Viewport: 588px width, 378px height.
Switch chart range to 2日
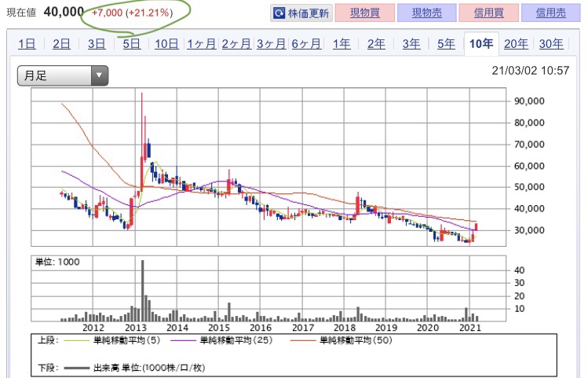tap(61, 44)
